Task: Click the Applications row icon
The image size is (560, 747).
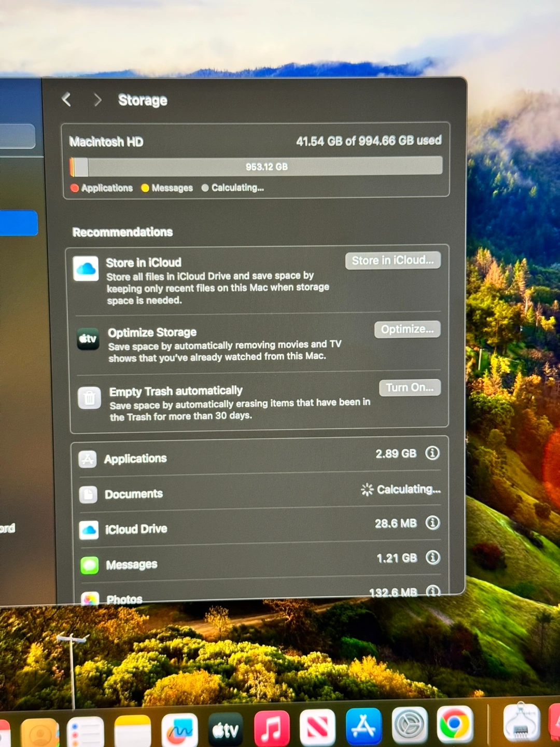Action: (x=88, y=459)
